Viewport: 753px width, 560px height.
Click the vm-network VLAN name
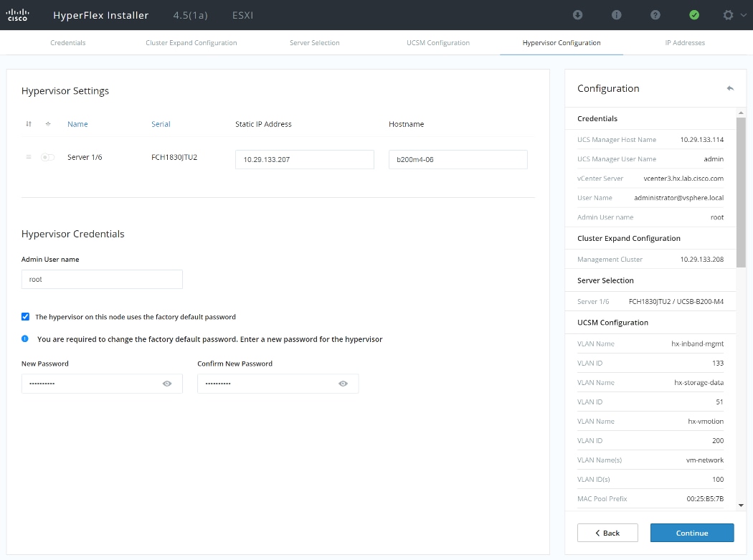(x=704, y=460)
